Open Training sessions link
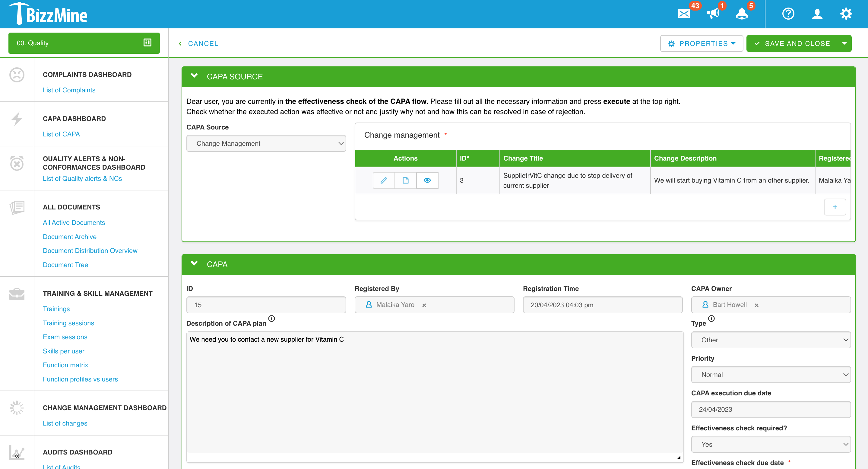 (68, 323)
